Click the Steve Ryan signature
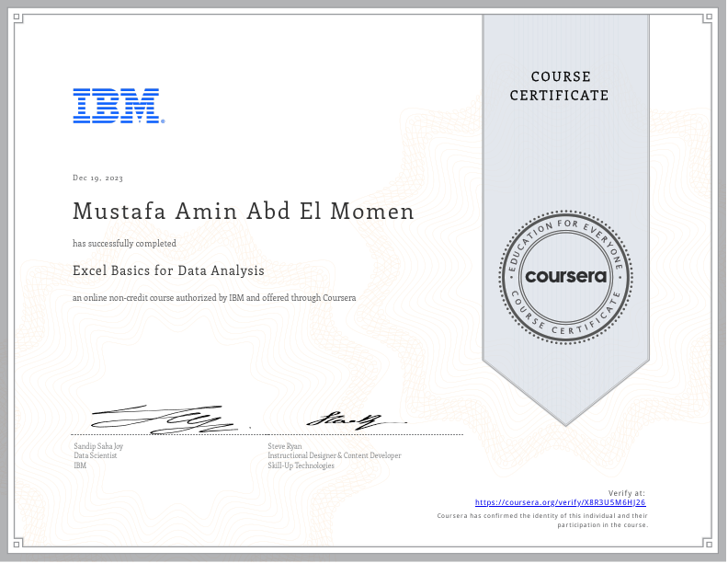728x563 pixels. (355, 420)
